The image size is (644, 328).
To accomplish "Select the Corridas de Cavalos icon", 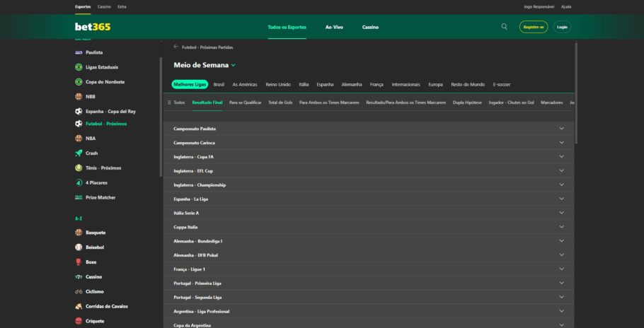I will coord(79,306).
